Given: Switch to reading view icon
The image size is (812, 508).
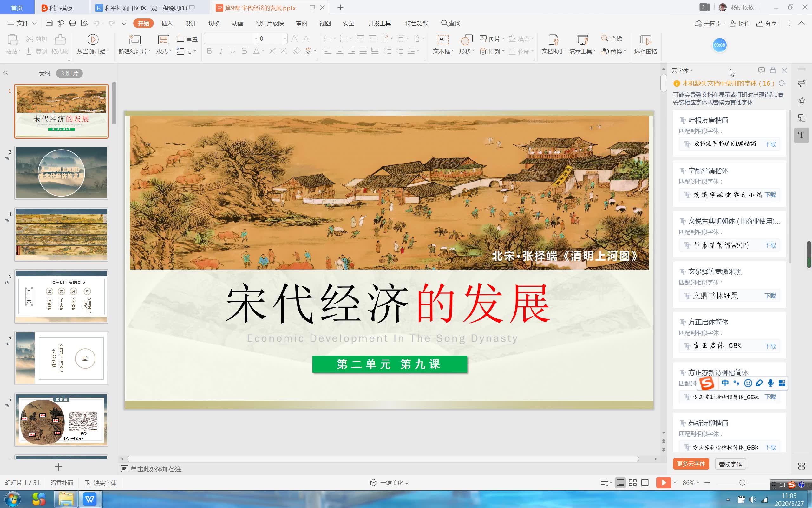Looking at the screenshot, I should coord(645,483).
